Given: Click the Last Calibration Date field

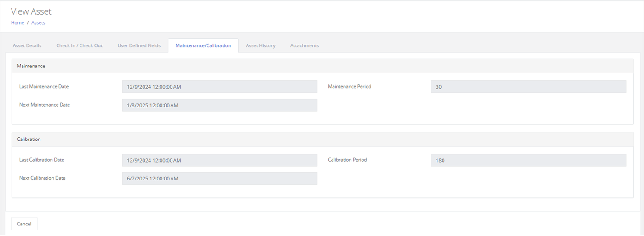Looking at the screenshot, I should click(220, 160).
